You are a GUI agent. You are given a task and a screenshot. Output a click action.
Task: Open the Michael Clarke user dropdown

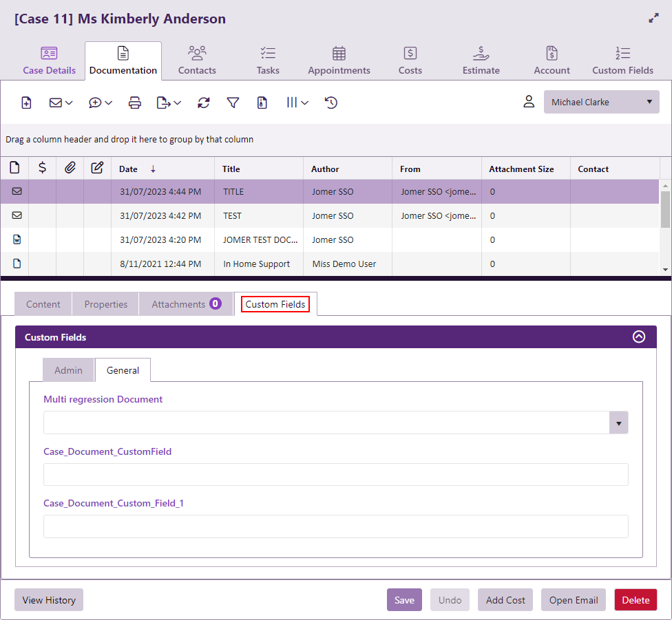point(601,102)
